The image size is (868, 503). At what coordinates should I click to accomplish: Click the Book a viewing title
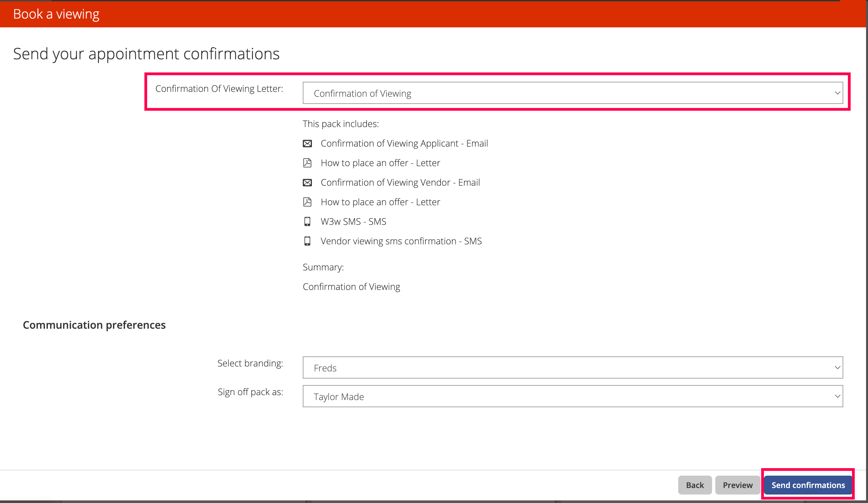pos(56,14)
